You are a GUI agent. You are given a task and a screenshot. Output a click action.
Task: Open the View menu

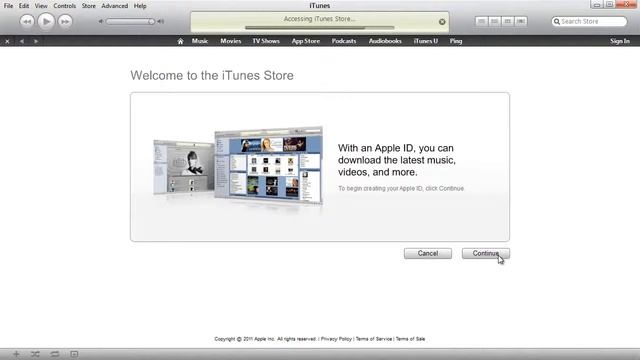(41, 6)
